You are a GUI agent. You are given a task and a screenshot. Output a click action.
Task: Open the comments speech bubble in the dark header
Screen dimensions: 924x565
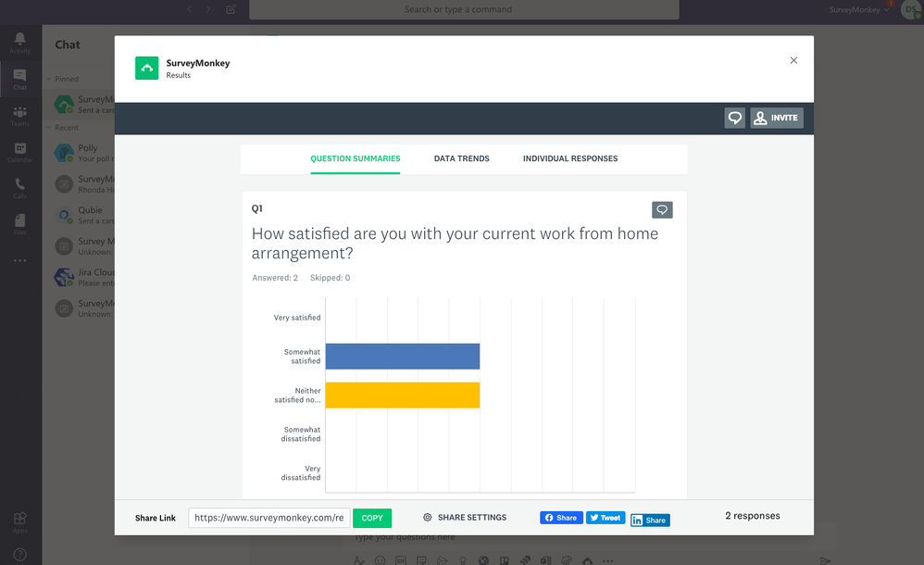(734, 118)
